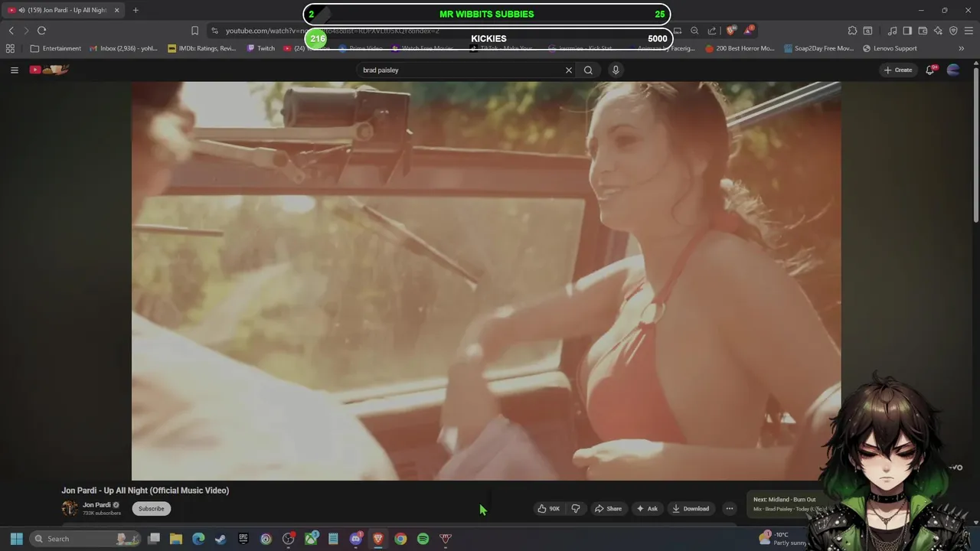Open Spotify from the taskbar

click(x=423, y=539)
